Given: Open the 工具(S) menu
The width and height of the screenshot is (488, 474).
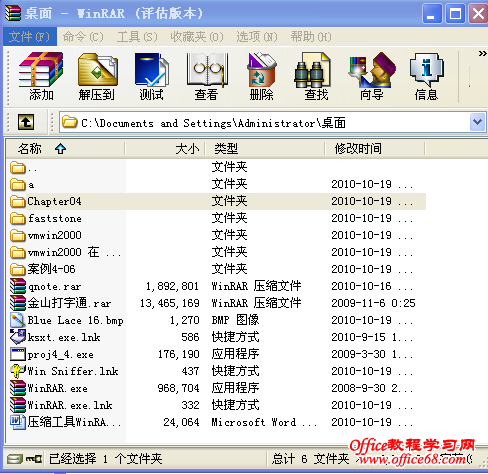Looking at the screenshot, I should click(x=137, y=37).
